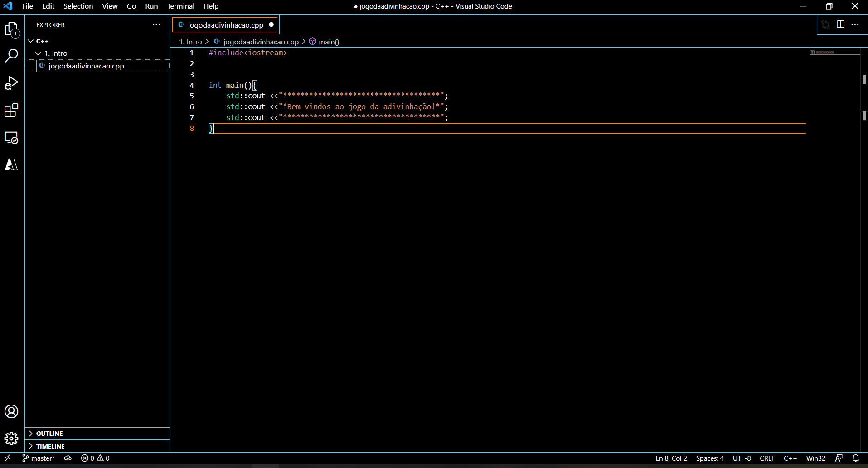This screenshot has height=468, width=868.
Task: Click the editor vertical scrollbar
Action: [864, 249]
